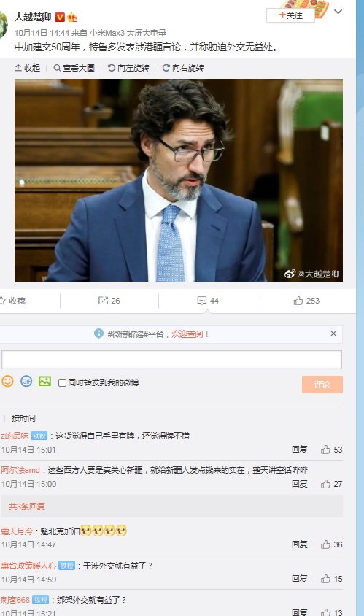Open the 10月14日 14:44 post timestamp
This screenshot has width=364, height=616.
pyautogui.click(x=42, y=33)
